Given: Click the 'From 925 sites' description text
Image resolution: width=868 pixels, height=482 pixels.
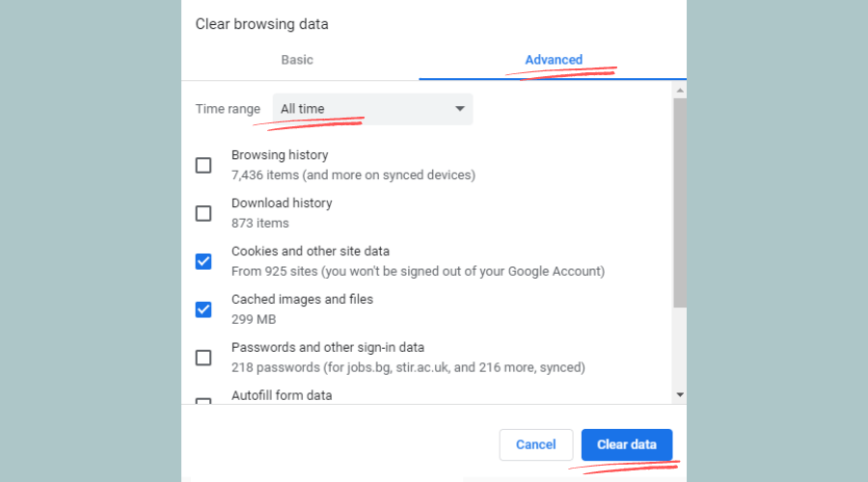Looking at the screenshot, I should pos(418,271).
